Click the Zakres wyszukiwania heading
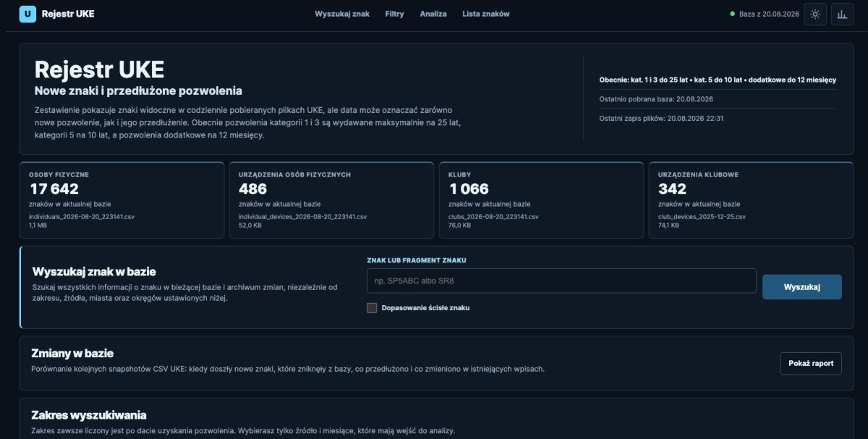 click(x=89, y=414)
